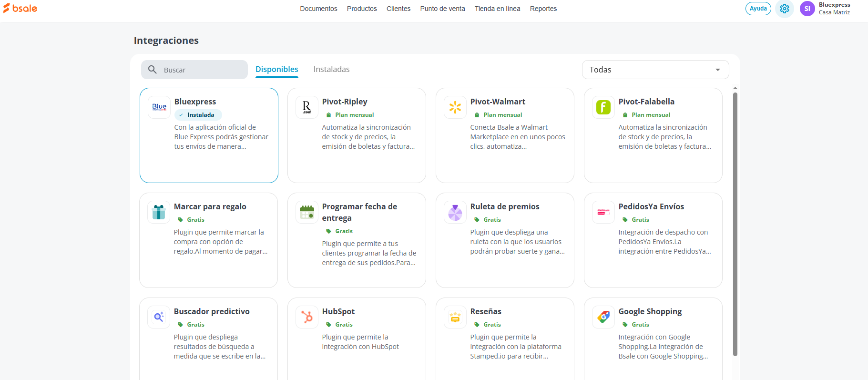The width and height of the screenshot is (868, 380).
Task: Click the Reseñas stars icon
Action: tap(455, 317)
